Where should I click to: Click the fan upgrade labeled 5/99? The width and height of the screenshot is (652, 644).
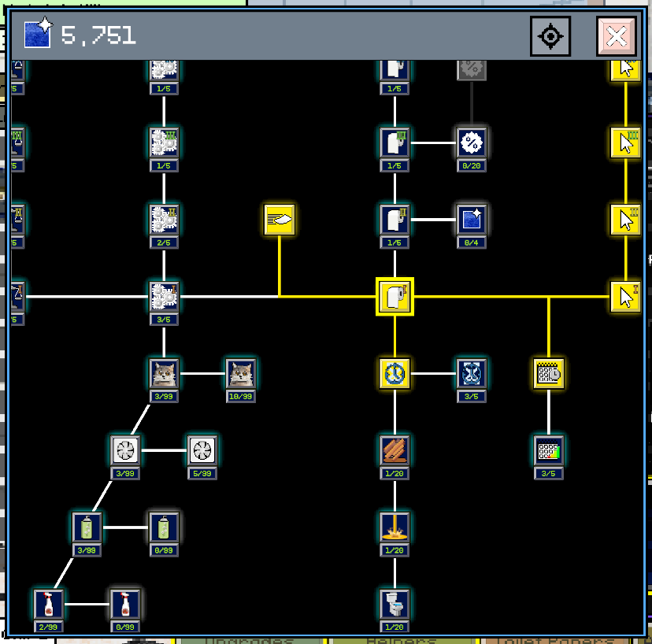[x=202, y=450]
